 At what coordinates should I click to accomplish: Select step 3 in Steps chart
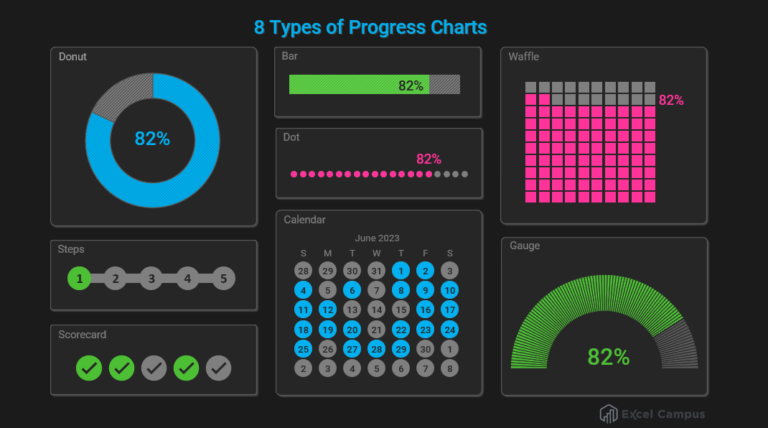click(x=151, y=279)
